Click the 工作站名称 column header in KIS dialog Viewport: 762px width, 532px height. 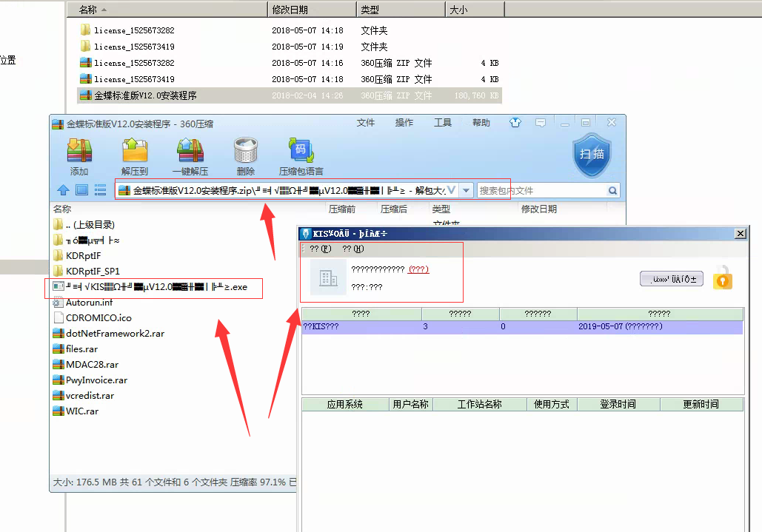[x=480, y=404]
